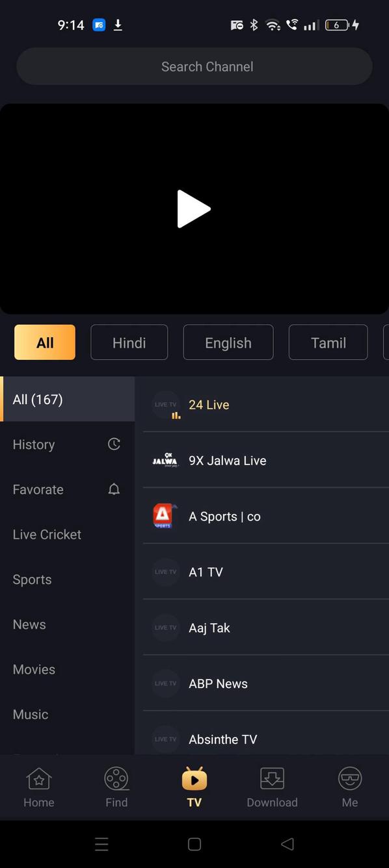Viewport: 389px width, 868px height.
Task: Expand the All (167) channel list
Action: click(38, 399)
